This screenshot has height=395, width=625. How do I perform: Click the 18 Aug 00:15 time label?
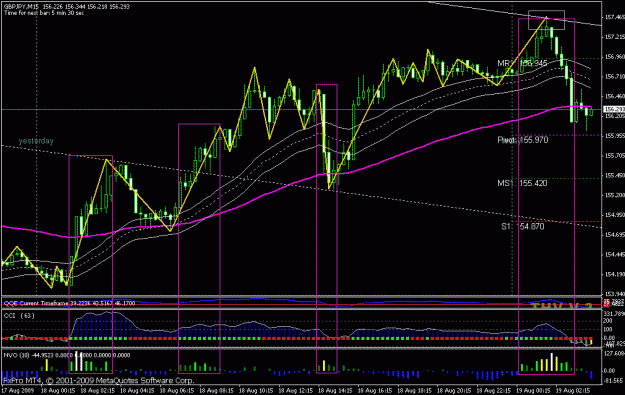[x=58, y=391]
